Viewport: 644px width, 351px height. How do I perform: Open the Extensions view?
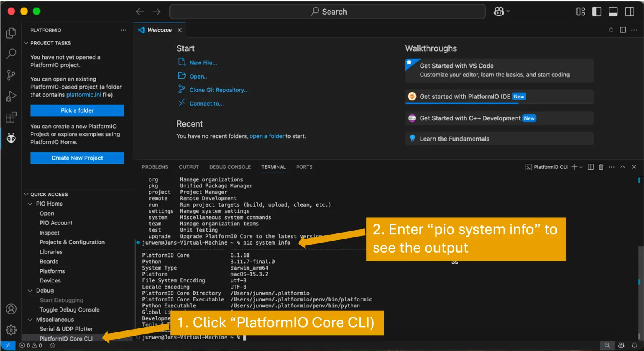11,117
